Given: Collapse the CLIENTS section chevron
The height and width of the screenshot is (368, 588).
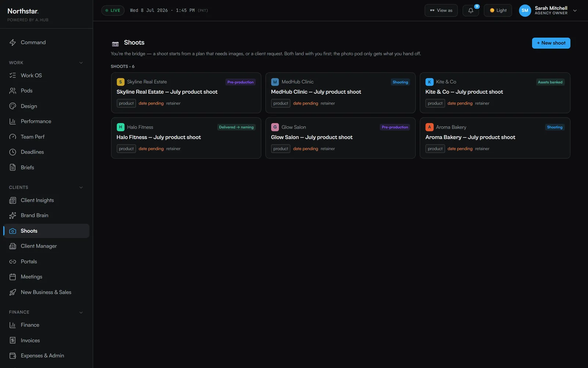Looking at the screenshot, I should coord(81,188).
